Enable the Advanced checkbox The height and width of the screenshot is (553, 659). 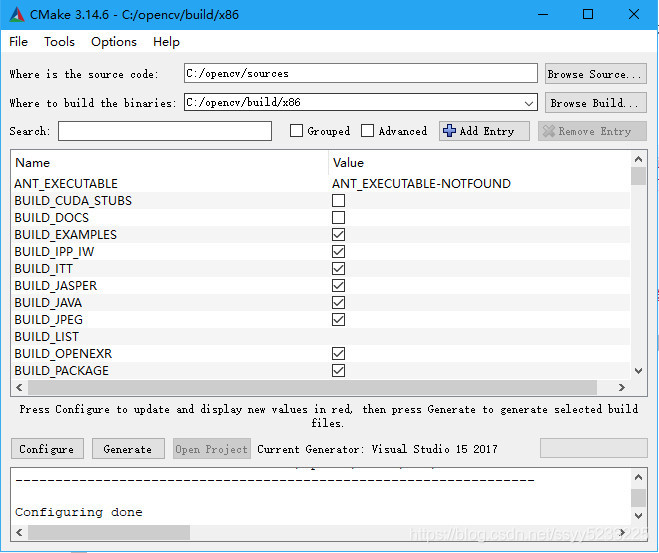point(367,131)
